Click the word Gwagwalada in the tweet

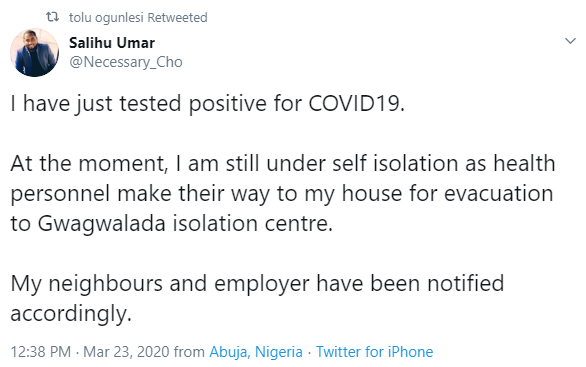coord(101,224)
